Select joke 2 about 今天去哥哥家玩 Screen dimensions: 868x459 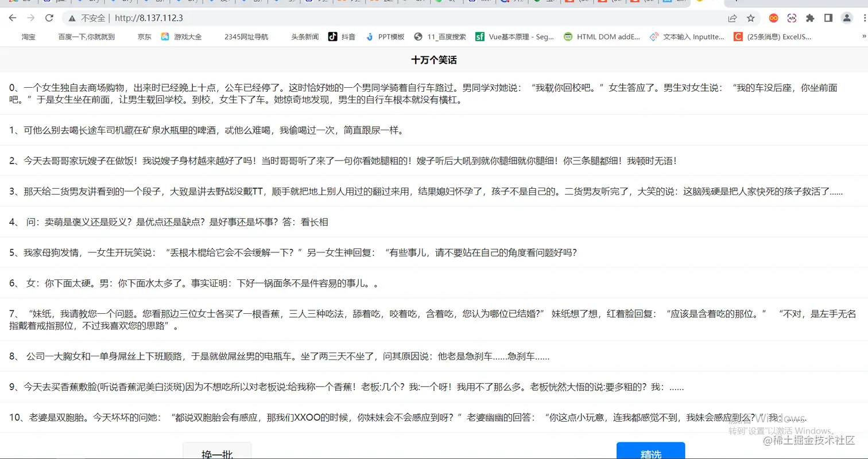tap(434, 161)
